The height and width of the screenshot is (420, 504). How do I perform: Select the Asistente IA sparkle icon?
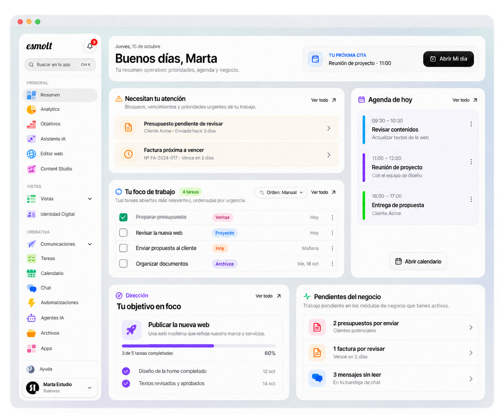click(x=32, y=139)
